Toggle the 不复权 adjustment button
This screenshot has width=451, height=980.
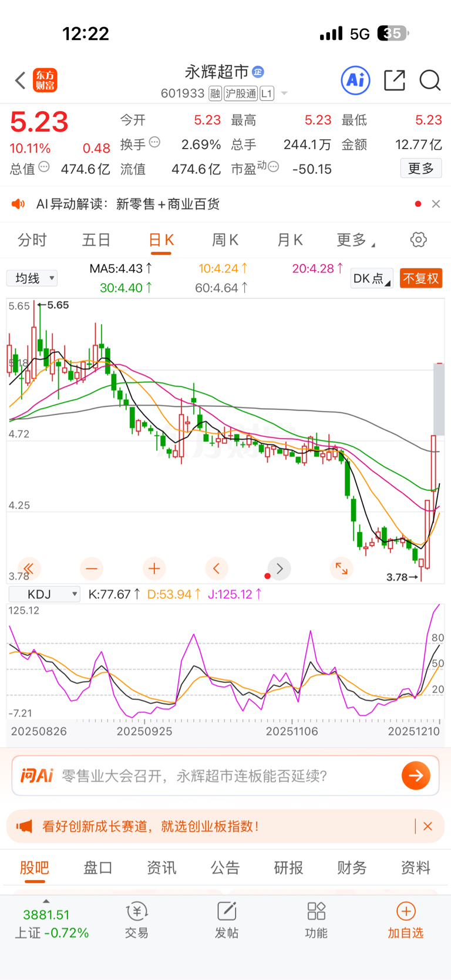420,278
